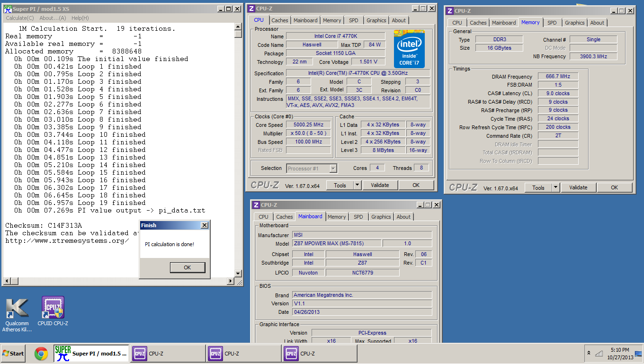Show hidden tray icons arrow
The width and height of the screenshot is (644, 364).
(x=589, y=353)
